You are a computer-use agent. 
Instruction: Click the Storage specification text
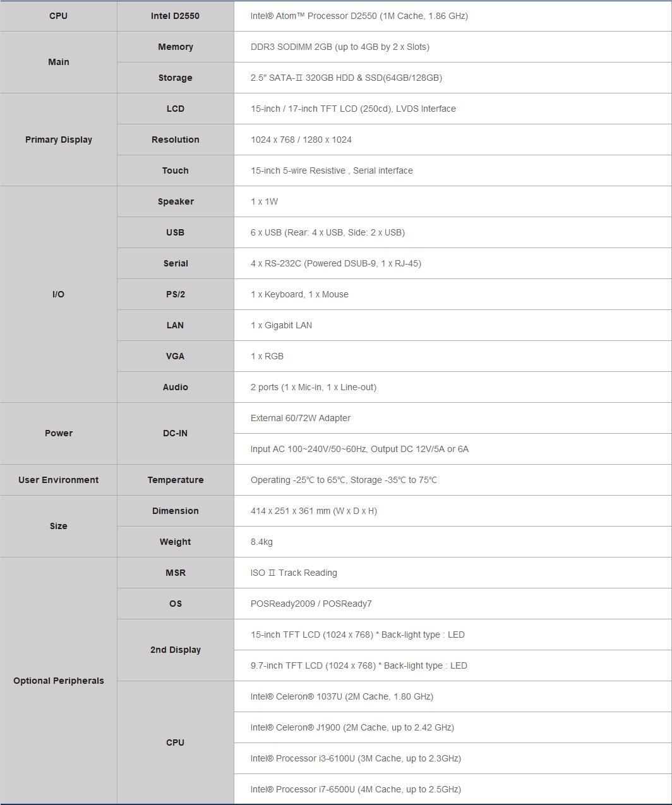[346, 78]
